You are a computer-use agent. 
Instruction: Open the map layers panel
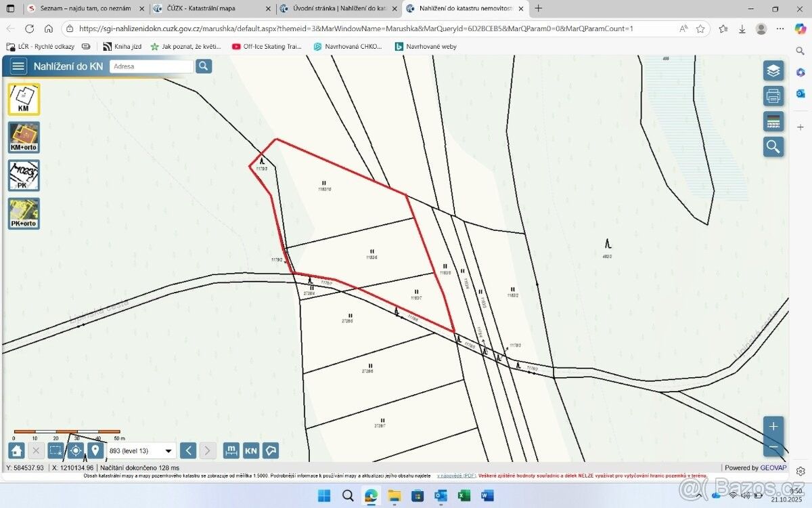[x=773, y=70]
